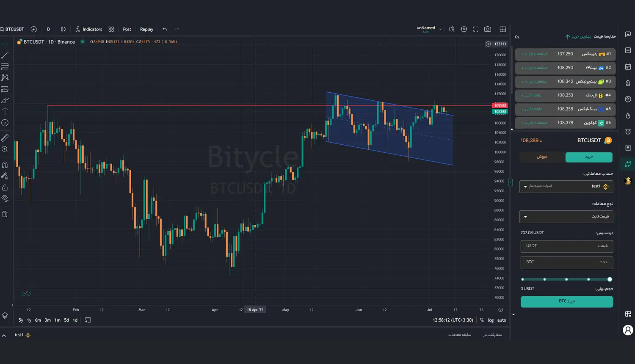
Task: Open the Fibonacci and horizontal lines tool
Action: point(5,66)
